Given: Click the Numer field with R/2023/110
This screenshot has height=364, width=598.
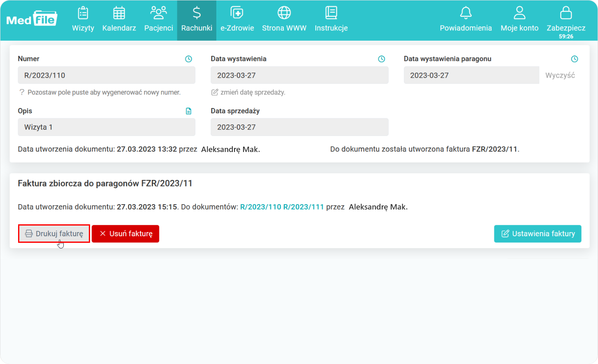Looking at the screenshot, I should [x=107, y=75].
